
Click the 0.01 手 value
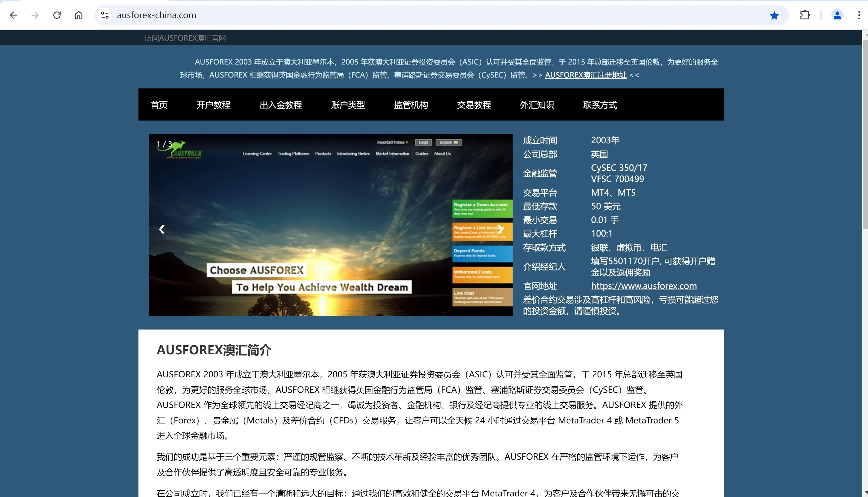605,220
